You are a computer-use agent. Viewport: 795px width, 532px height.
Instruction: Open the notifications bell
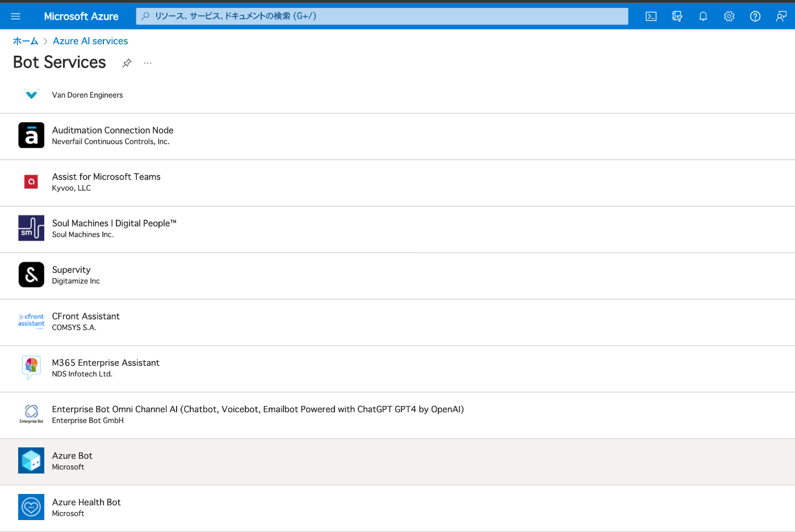[703, 16]
